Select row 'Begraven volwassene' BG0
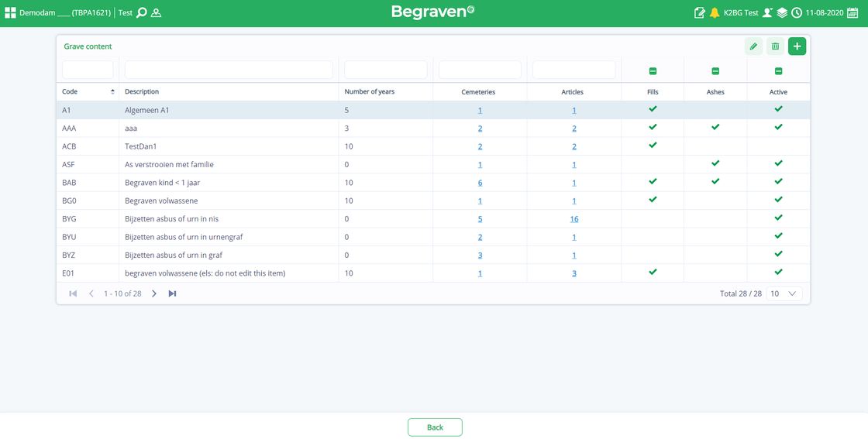868x439 pixels. point(433,201)
